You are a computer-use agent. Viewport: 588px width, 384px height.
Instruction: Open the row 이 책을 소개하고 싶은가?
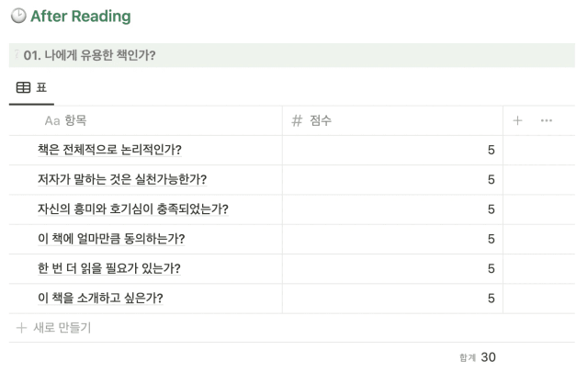(100, 299)
